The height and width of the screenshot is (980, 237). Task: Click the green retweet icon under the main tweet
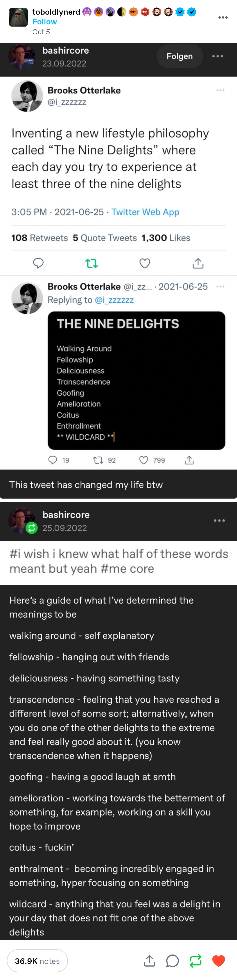coord(92,263)
